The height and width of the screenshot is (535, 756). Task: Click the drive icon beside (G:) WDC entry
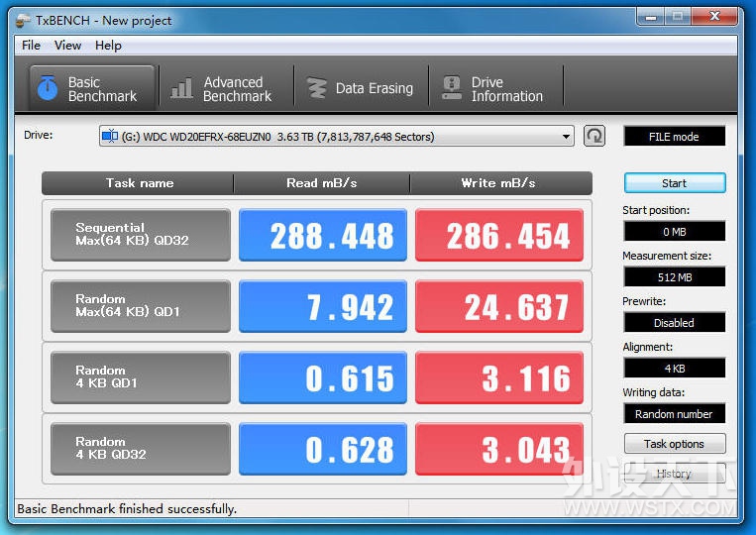pyautogui.click(x=110, y=137)
